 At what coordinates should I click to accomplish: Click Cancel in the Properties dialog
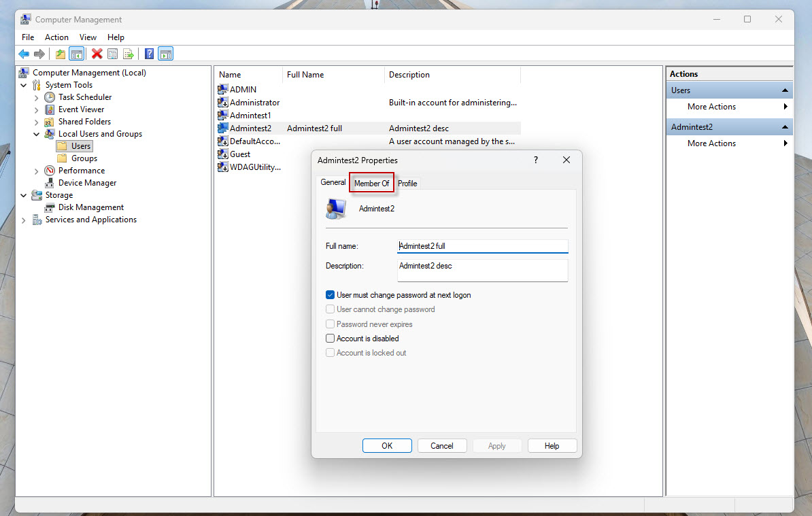442,445
